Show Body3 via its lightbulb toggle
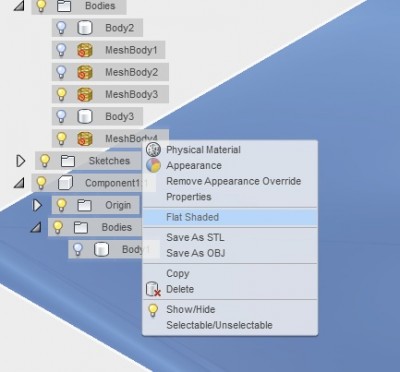Image resolution: width=400 pixels, height=372 pixels. tap(61, 116)
